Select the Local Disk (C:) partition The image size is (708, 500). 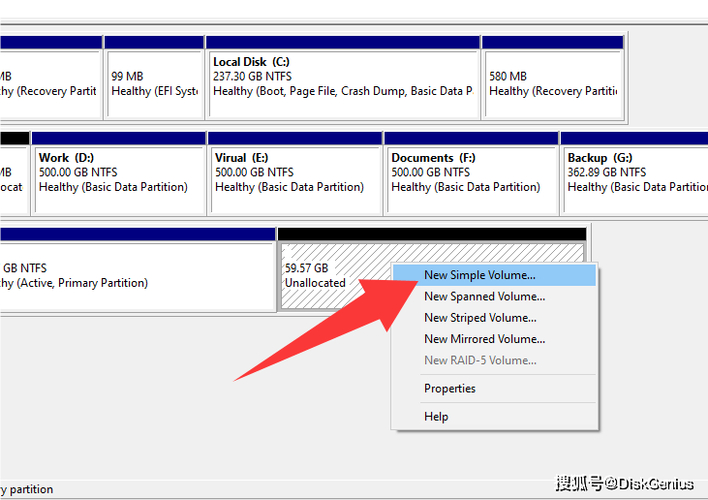343,78
